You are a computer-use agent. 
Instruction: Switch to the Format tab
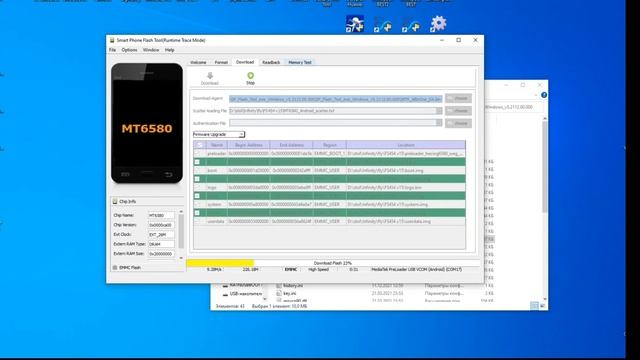pyautogui.click(x=221, y=62)
